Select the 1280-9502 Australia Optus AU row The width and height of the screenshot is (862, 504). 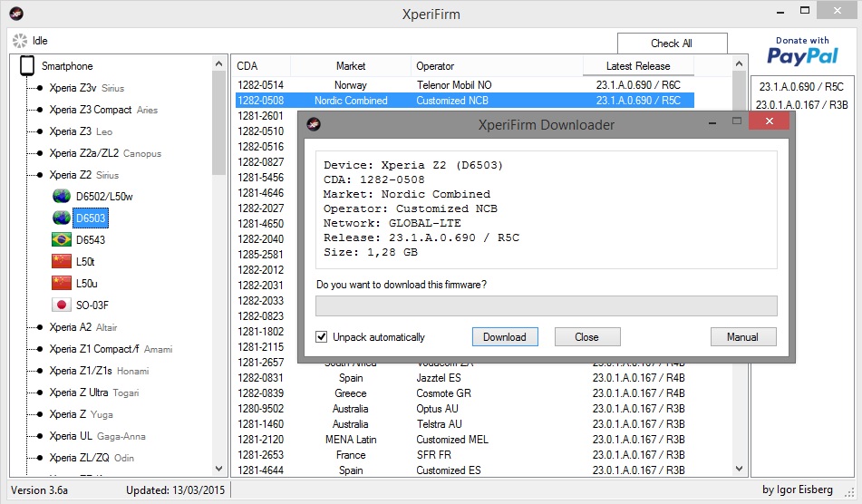[x=464, y=409]
